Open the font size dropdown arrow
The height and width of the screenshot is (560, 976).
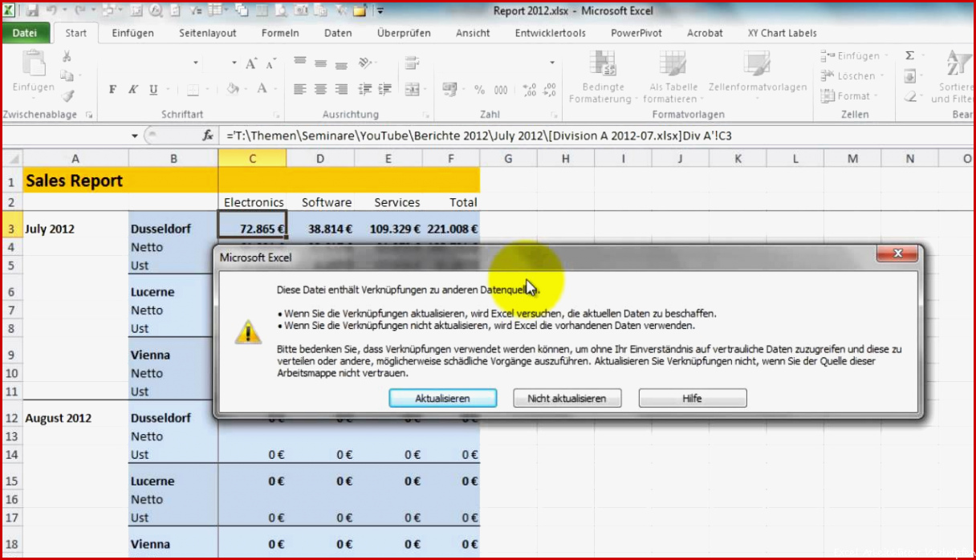click(234, 63)
